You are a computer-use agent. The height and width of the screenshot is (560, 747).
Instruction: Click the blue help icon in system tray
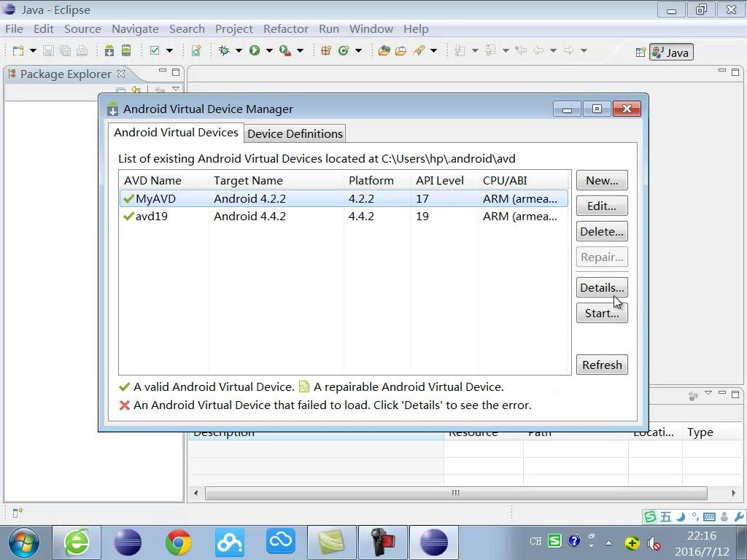click(575, 540)
